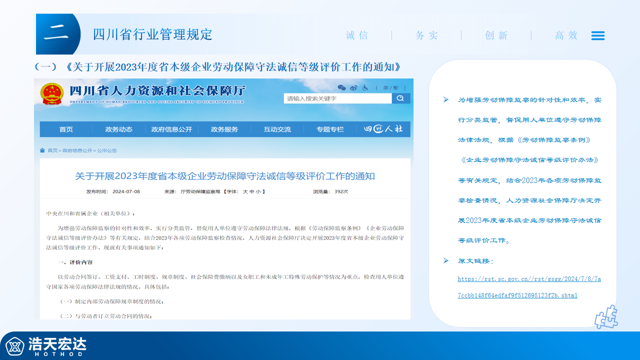Click 公示公告 in the breadcrumb
The height and width of the screenshot is (360, 640).
click(107, 151)
